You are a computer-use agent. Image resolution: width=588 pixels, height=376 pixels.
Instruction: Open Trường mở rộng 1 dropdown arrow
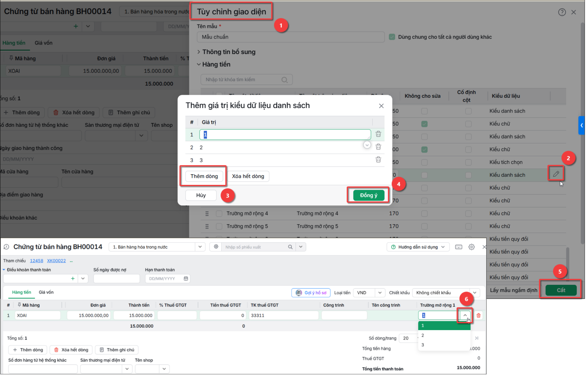(x=465, y=315)
